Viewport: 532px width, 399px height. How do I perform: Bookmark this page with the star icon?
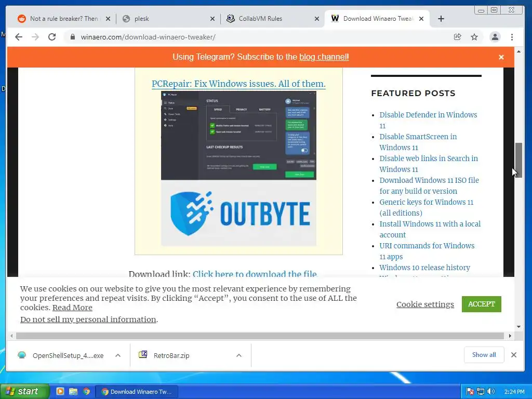tap(474, 37)
